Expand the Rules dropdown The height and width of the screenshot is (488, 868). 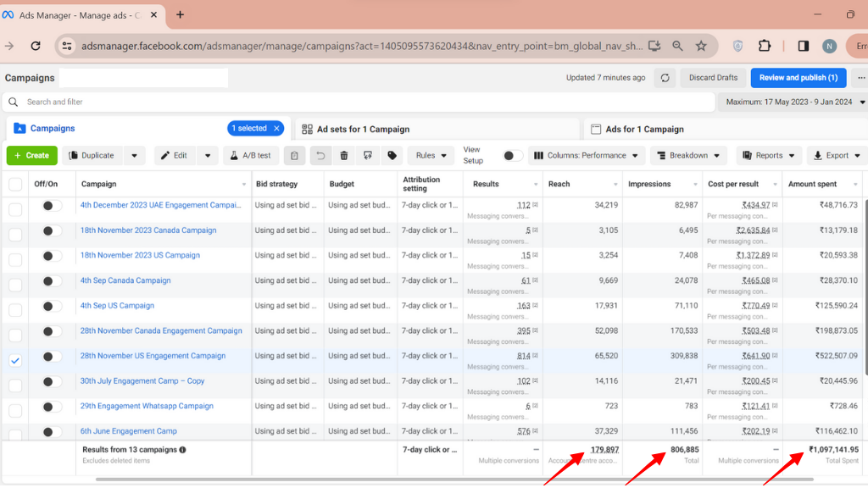click(x=431, y=156)
